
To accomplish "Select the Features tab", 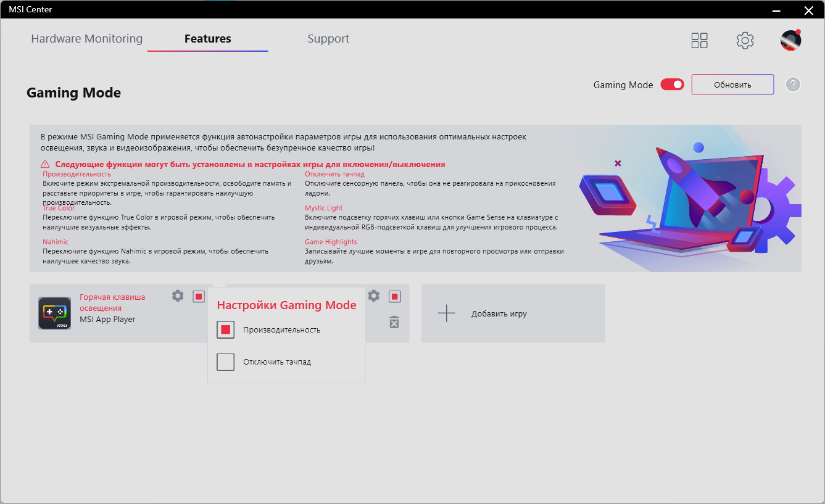I will (x=208, y=39).
